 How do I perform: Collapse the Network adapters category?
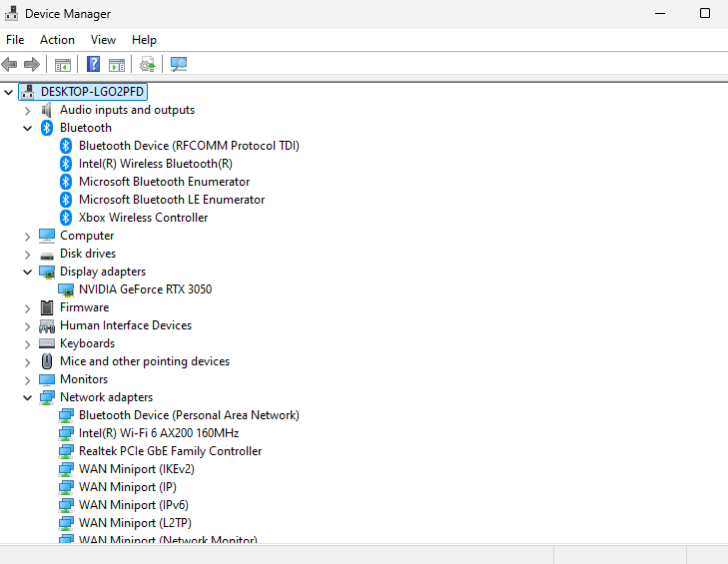[27, 398]
